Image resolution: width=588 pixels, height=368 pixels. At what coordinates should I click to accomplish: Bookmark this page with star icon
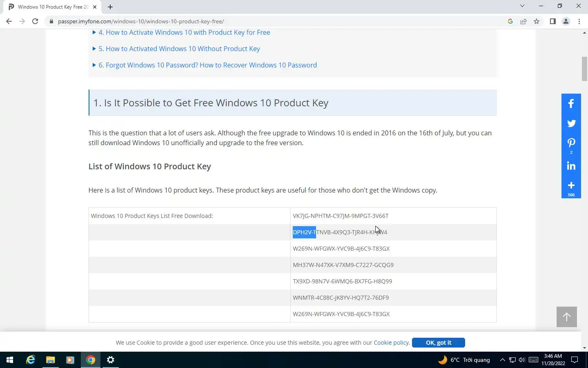[537, 21]
